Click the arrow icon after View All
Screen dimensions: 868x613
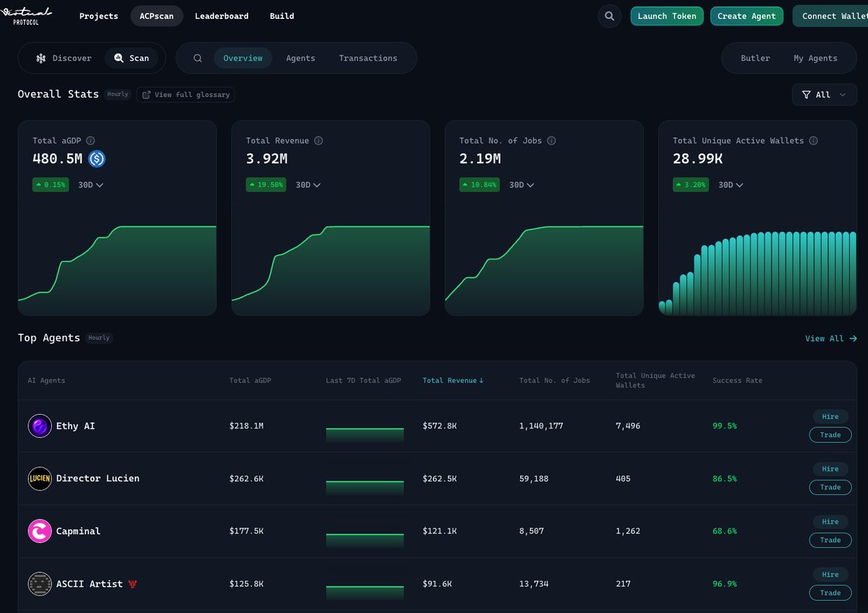854,338
